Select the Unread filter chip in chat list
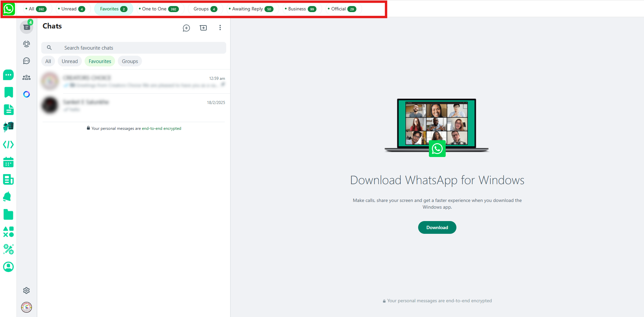Screen dimensions: 644x317 (69, 61)
